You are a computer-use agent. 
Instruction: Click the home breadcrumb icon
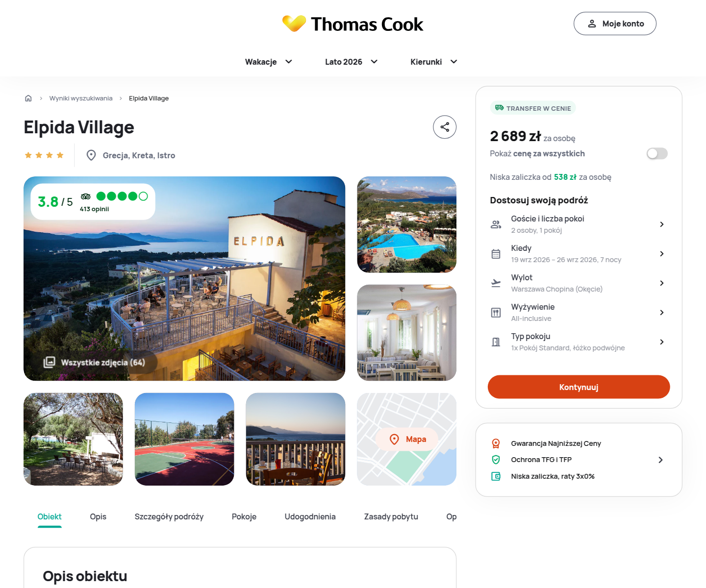tap(28, 98)
